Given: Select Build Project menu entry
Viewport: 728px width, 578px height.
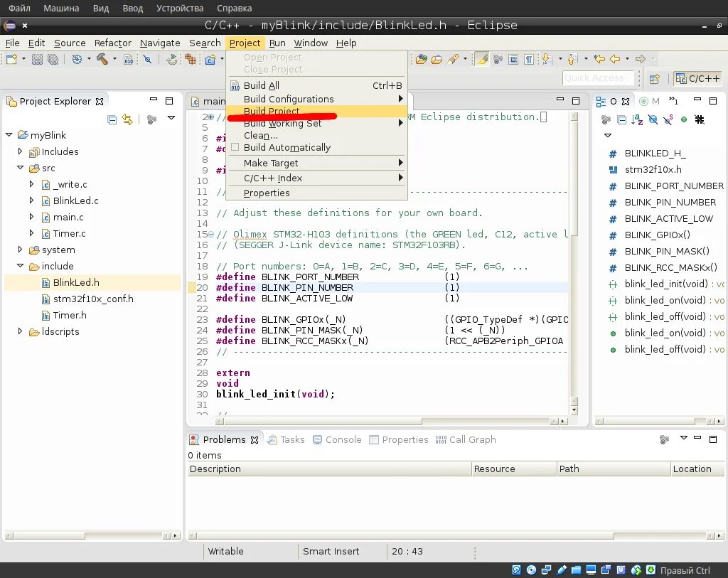Looking at the screenshot, I should coord(316,111).
